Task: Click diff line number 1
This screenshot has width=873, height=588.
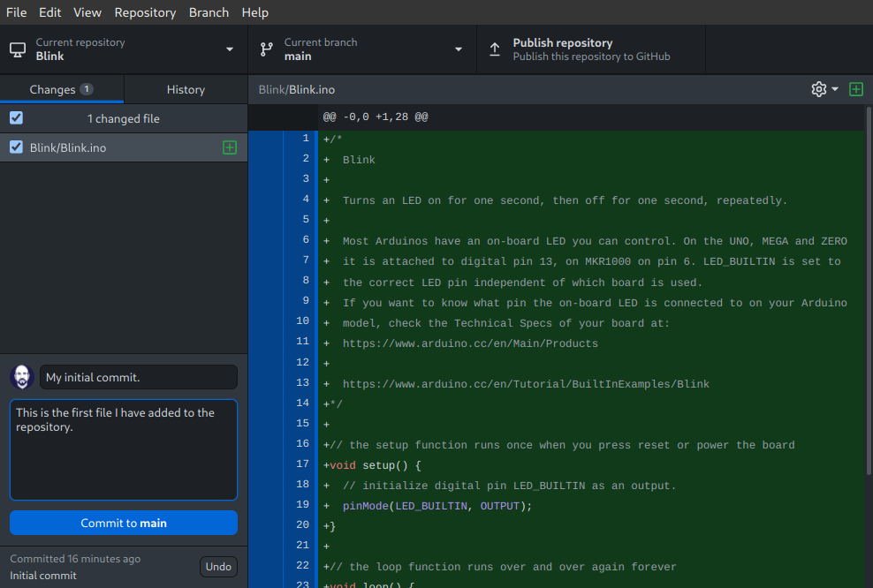Action: [x=306, y=138]
